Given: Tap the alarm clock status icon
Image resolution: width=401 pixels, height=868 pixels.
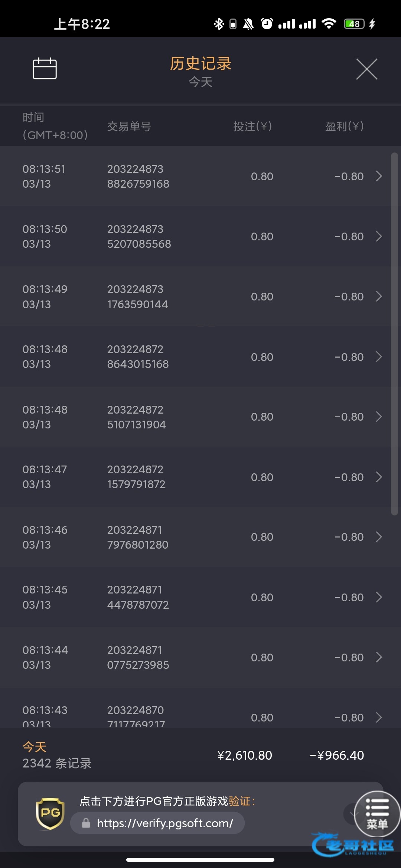Looking at the screenshot, I should point(267,24).
